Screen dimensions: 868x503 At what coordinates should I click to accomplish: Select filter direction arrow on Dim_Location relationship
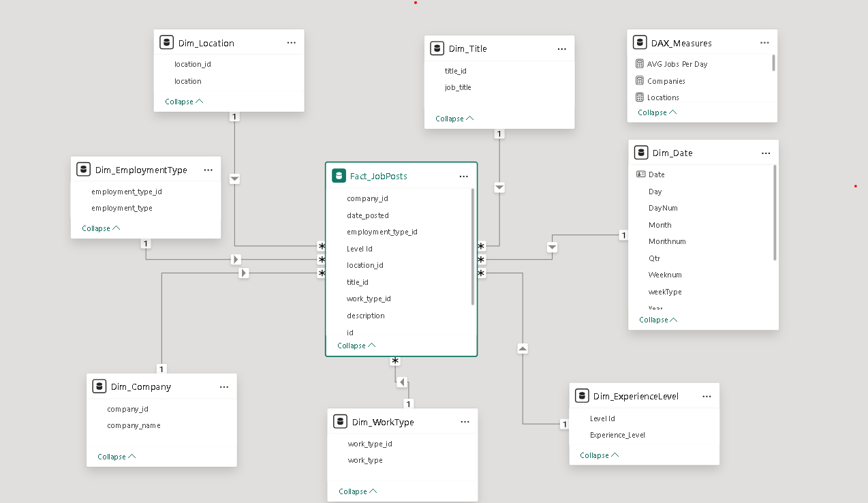234,179
